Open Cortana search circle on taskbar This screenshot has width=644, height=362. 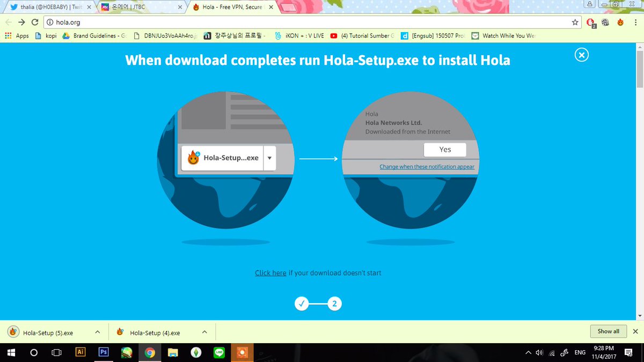click(34, 353)
